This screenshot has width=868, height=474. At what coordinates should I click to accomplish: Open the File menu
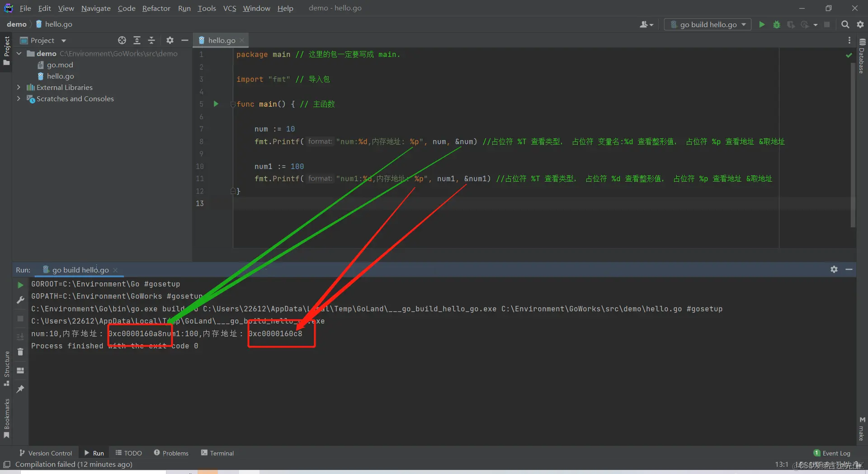pyautogui.click(x=25, y=8)
